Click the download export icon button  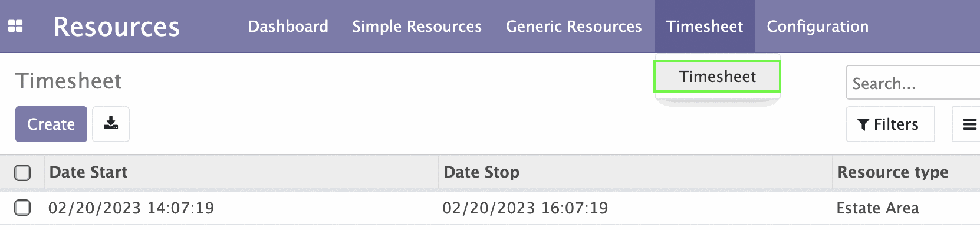111,124
